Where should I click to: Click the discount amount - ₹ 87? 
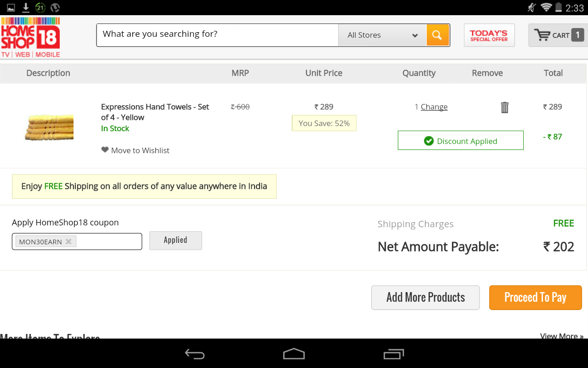[553, 137]
